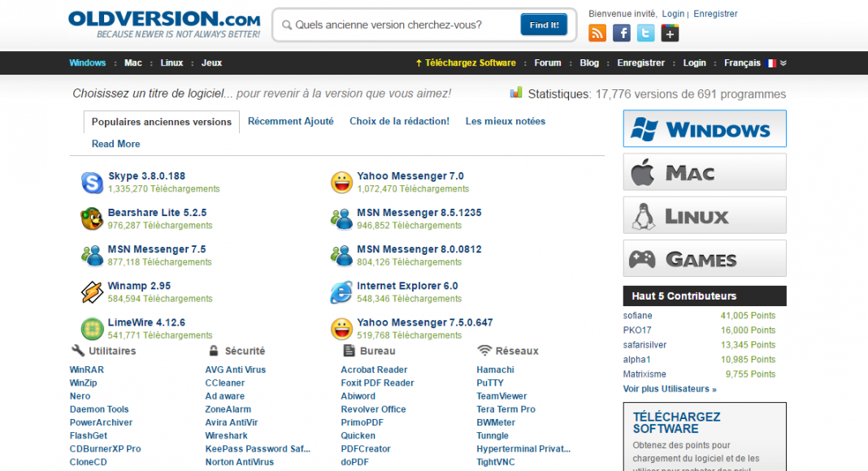View contributor PKO17's profile

636,330
